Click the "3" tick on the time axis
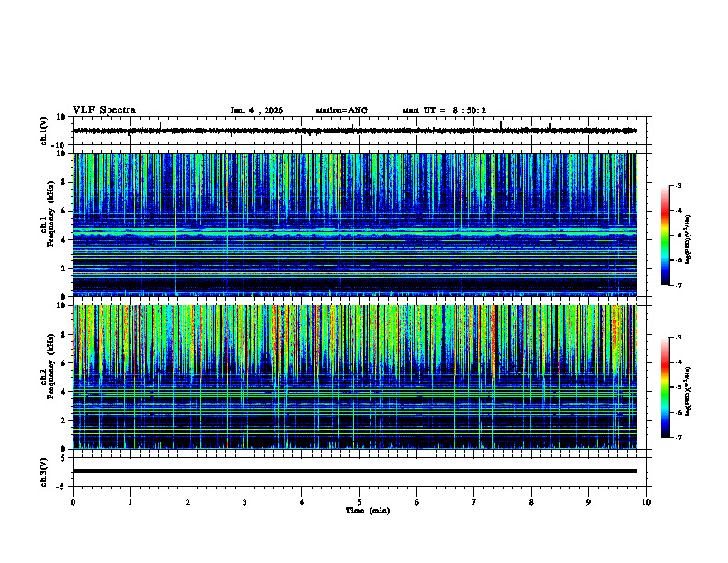This screenshot has height=563, width=728. click(245, 502)
